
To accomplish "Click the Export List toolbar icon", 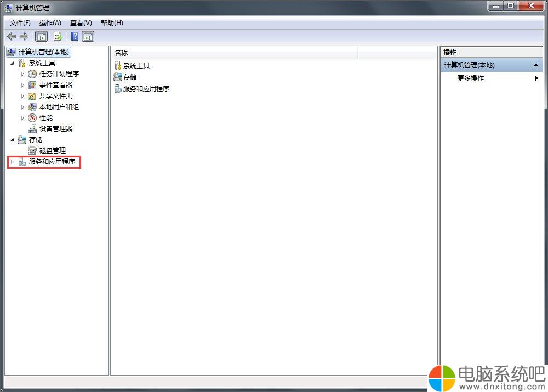I will pyautogui.click(x=58, y=37).
